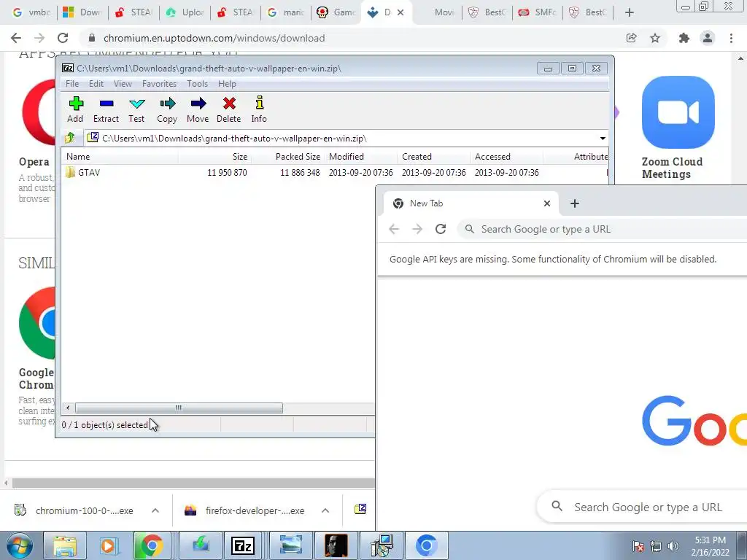747x560 pixels.
Task: Click the Add button in 7-Zip toolbar
Action: click(75, 109)
